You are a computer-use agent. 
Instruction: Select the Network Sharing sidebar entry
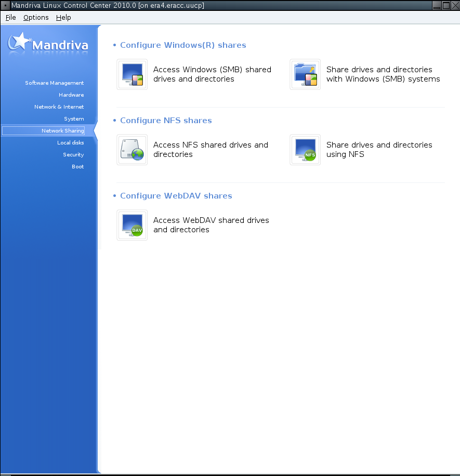pos(44,130)
